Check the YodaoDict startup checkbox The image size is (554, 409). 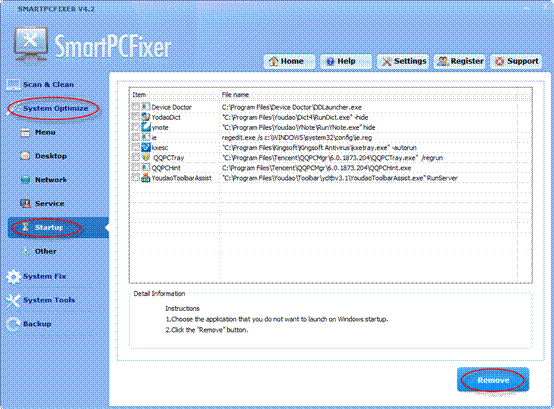coord(136,117)
